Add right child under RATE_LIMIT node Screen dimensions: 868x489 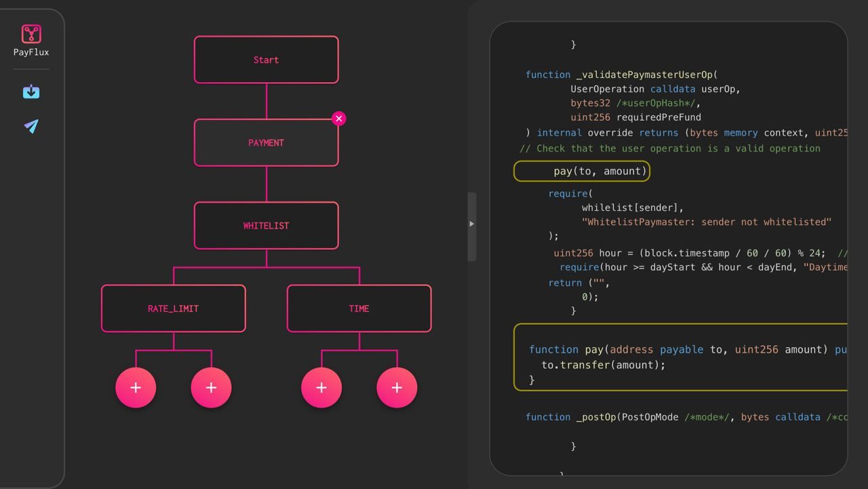[x=211, y=387]
